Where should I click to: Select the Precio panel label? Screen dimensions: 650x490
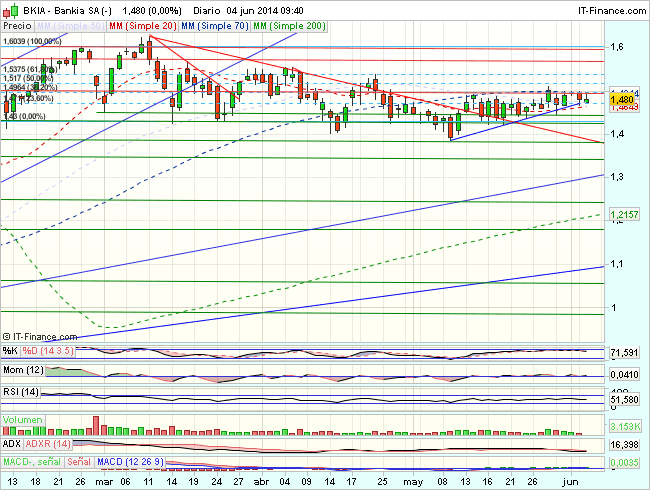(18, 23)
